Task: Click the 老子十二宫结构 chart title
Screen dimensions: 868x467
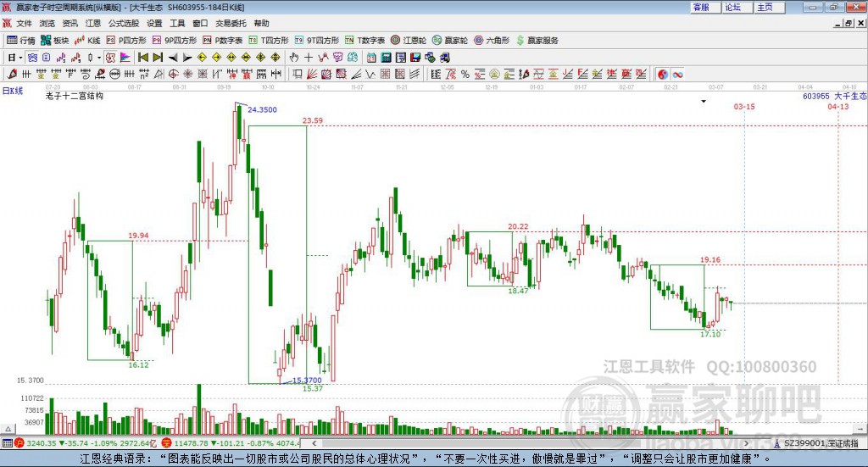Action: pyautogui.click(x=75, y=97)
